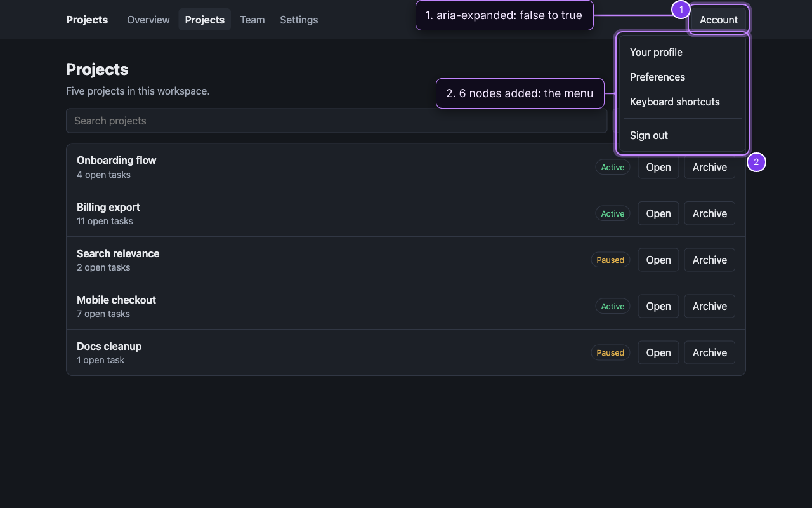This screenshot has height=508, width=812.
Task: Choose Your profile from the account menu
Action: point(683,52)
